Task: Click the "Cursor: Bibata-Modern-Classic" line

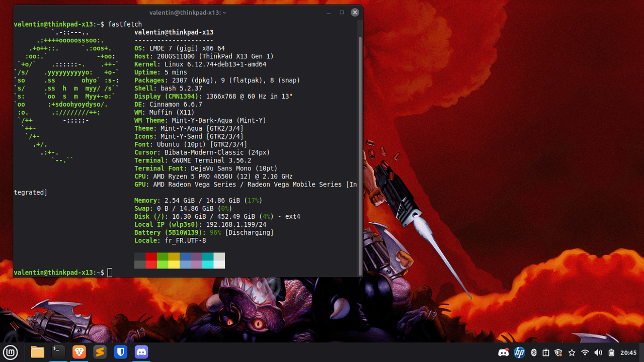Action: point(202,153)
